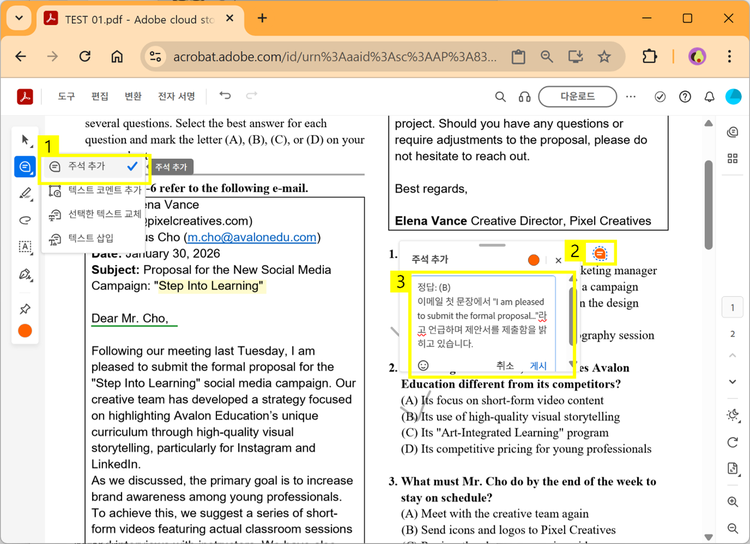Change comment color via orange dot
The height and width of the screenshot is (544, 750).
(533, 260)
